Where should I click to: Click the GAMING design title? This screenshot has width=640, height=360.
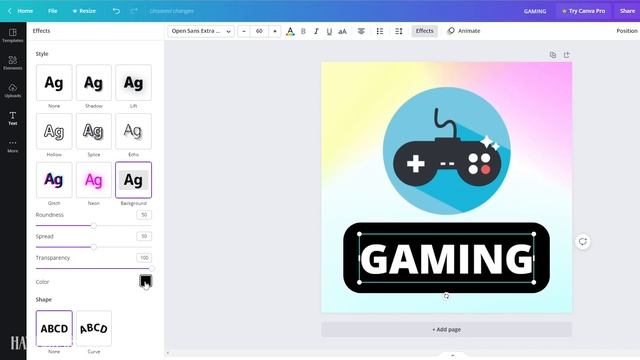tap(535, 11)
